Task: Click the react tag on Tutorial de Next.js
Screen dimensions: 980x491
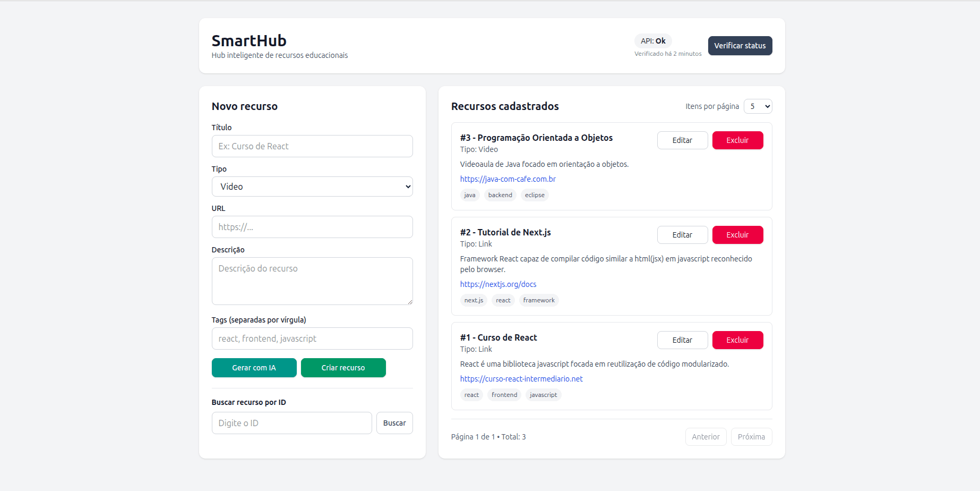Action: 503,300
